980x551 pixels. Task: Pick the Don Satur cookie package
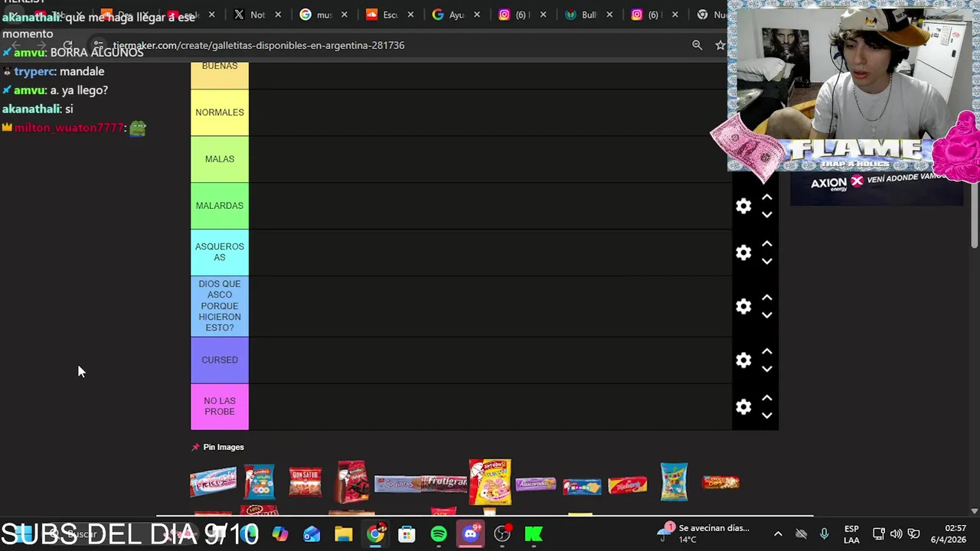(305, 482)
